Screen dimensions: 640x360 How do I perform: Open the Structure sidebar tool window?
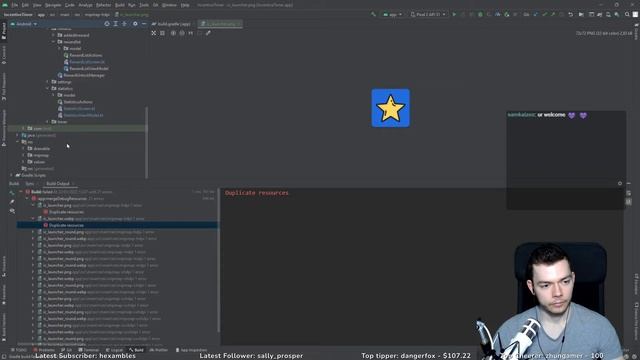click(x=4, y=266)
